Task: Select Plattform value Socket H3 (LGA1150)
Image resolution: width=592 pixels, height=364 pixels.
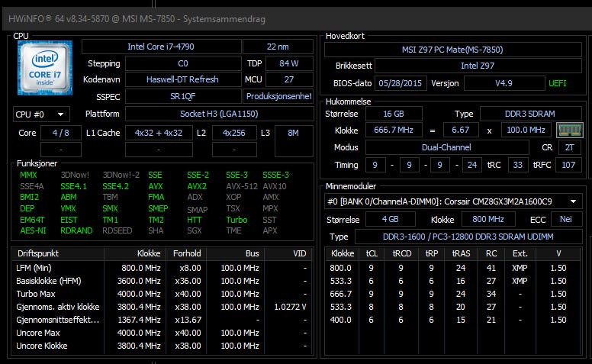Action: pyautogui.click(x=220, y=114)
